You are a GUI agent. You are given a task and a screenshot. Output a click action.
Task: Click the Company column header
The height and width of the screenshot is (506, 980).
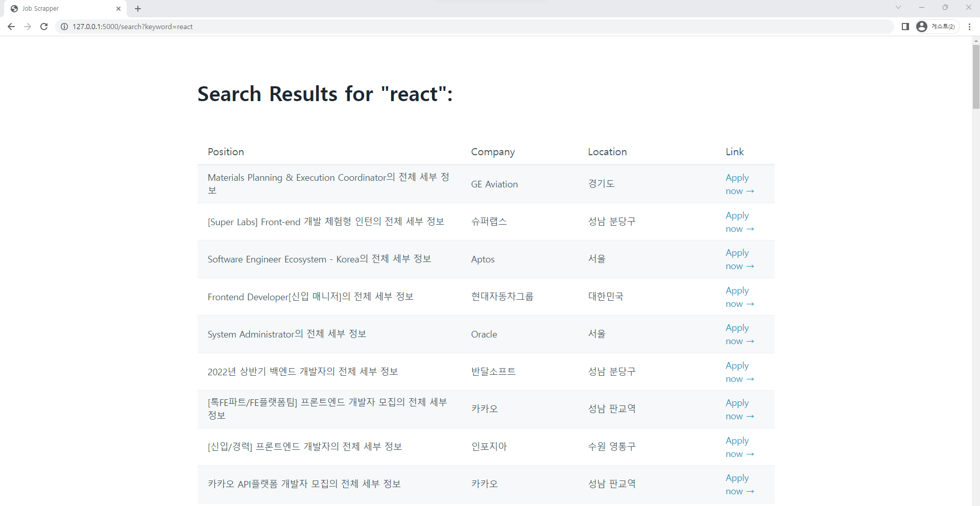(493, 152)
